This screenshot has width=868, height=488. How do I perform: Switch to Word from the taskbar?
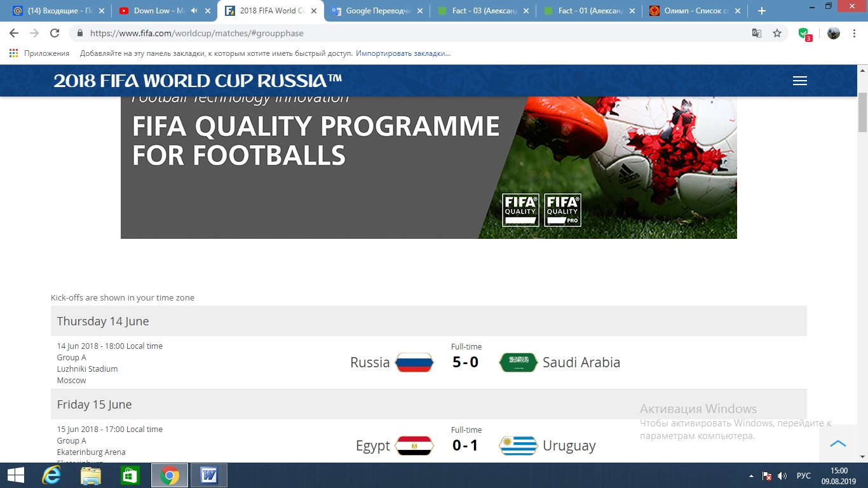point(209,475)
